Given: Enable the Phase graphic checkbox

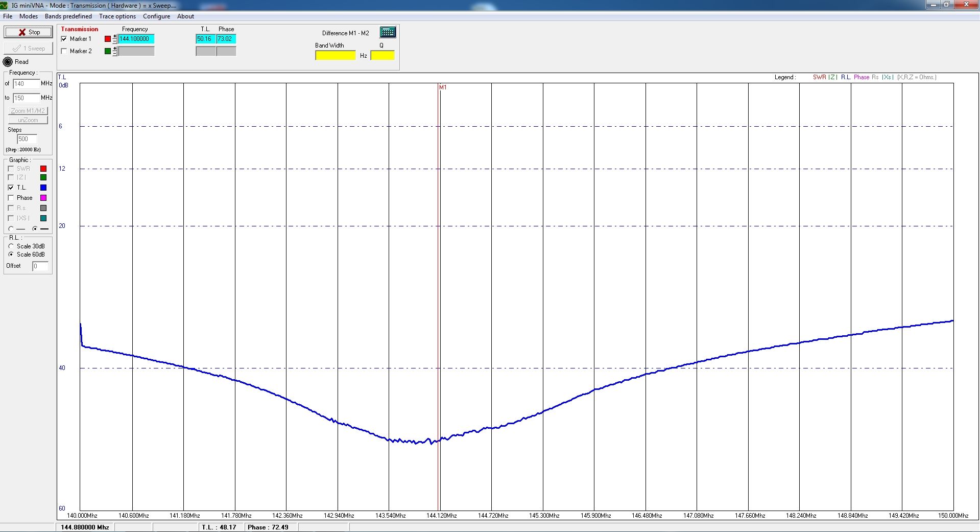Looking at the screenshot, I should 11,198.
